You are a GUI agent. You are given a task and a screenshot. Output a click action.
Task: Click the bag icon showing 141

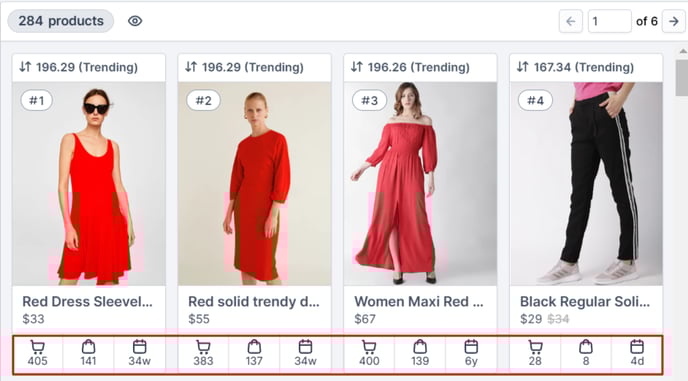tap(88, 347)
